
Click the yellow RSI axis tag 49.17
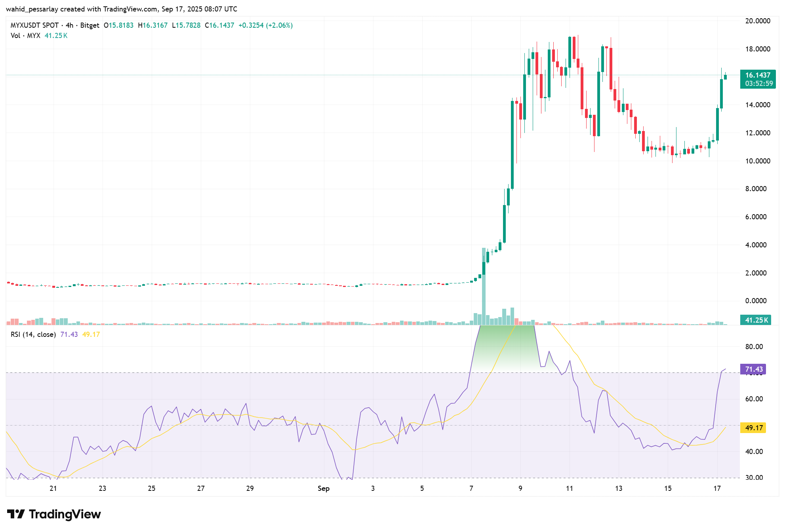pos(753,428)
